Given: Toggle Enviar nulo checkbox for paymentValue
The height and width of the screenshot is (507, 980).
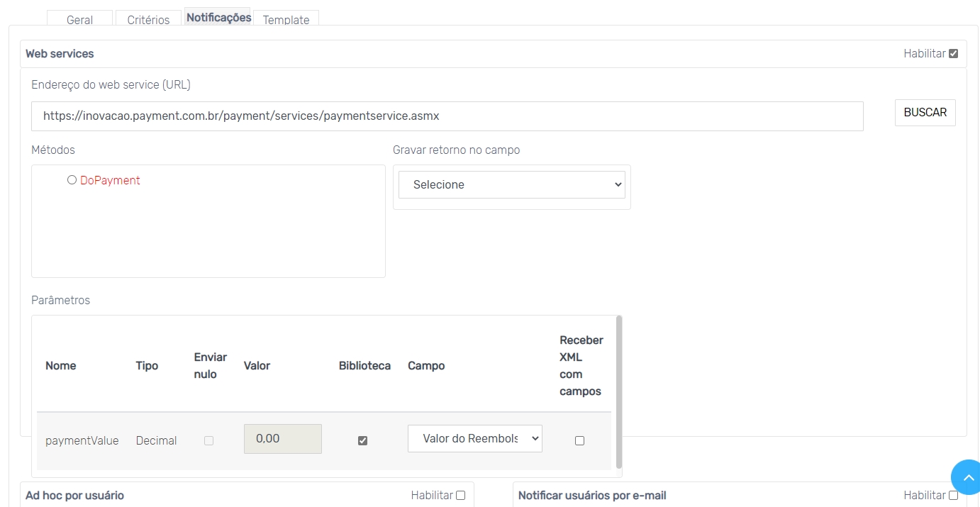Looking at the screenshot, I should click(x=208, y=440).
